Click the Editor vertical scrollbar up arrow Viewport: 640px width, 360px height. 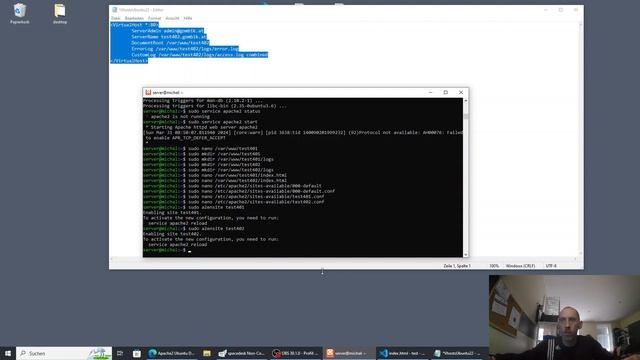click(x=580, y=25)
